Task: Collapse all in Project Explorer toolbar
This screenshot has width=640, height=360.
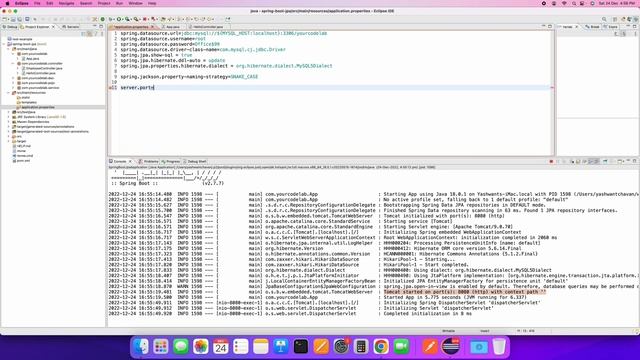Action: [x=83, y=33]
